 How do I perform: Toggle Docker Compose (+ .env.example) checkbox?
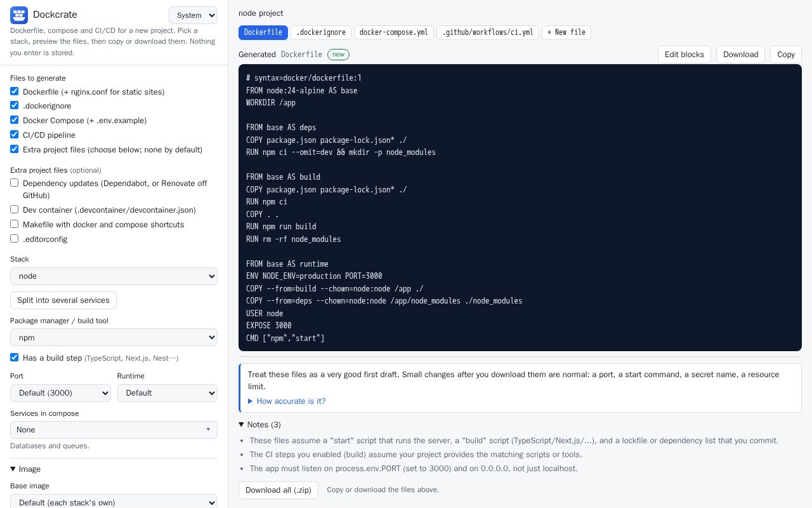click(x=14, y=120)
